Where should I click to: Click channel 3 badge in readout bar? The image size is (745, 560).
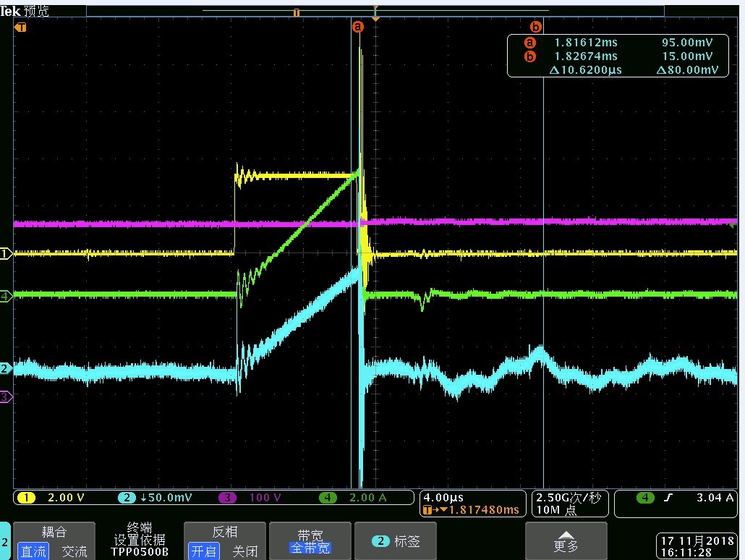pyautogui.click(x=228, y=498)
